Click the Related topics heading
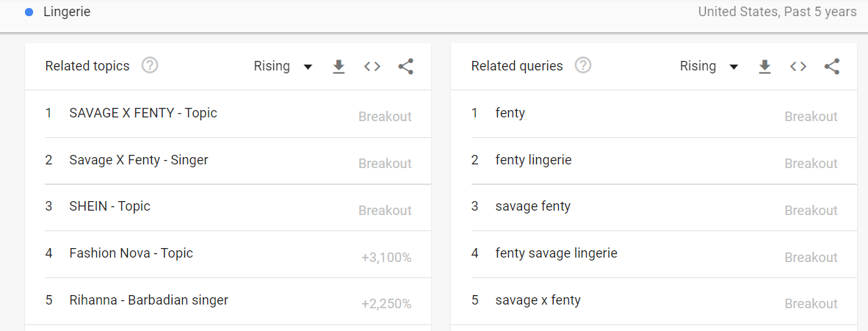 [x=87, y=66]
